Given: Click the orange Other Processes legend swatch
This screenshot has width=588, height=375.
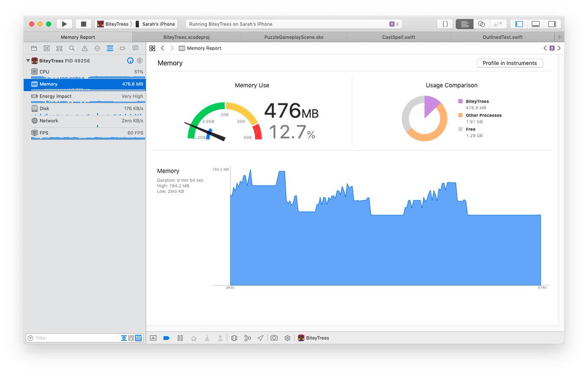Looking at the screenshot, I should 460,116.
